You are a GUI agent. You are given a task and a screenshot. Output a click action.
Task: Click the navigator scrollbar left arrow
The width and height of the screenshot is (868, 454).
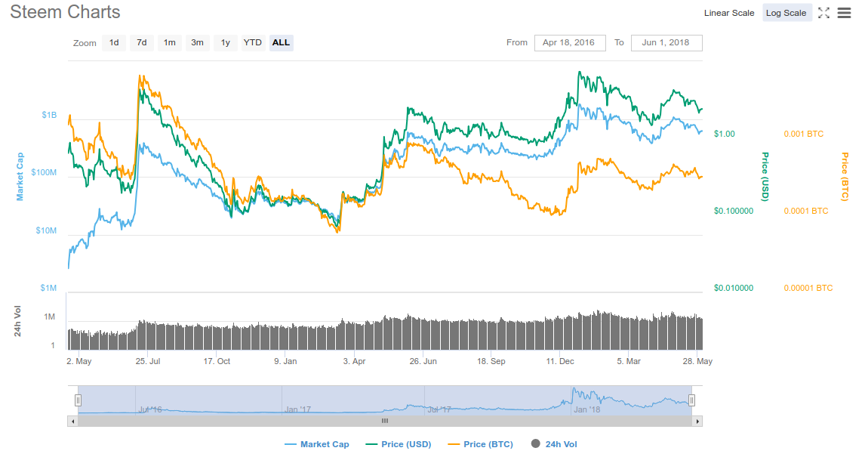(72, 422)
